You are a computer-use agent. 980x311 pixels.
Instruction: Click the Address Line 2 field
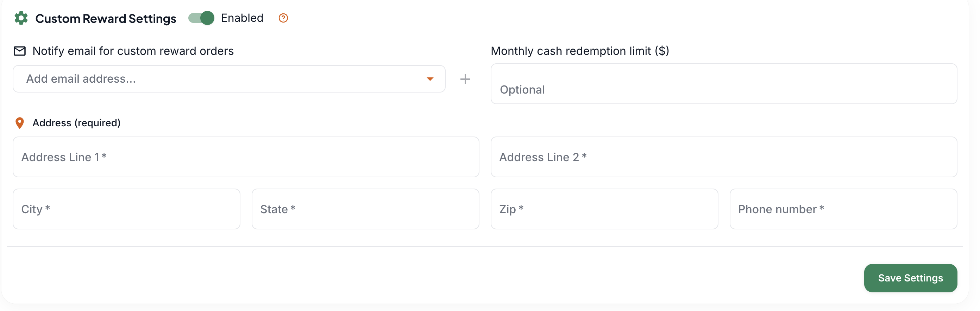[724, 157]
